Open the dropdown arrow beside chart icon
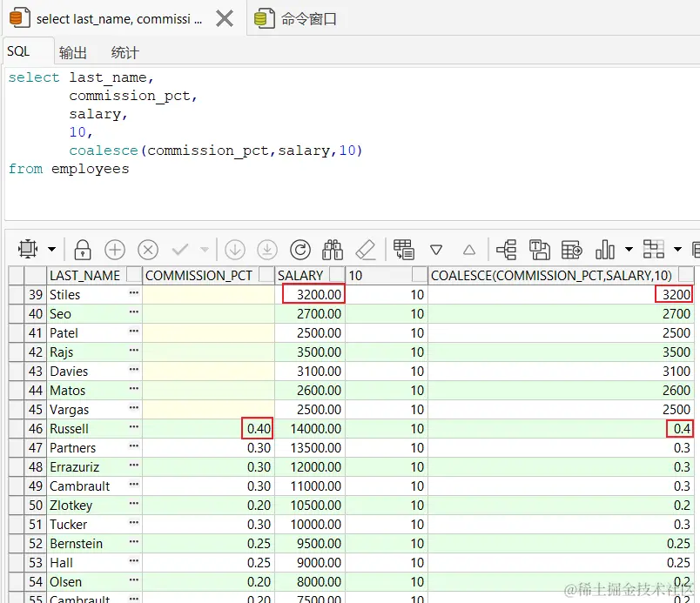Screen dimensions: 700x603 [x=629, y=249]
